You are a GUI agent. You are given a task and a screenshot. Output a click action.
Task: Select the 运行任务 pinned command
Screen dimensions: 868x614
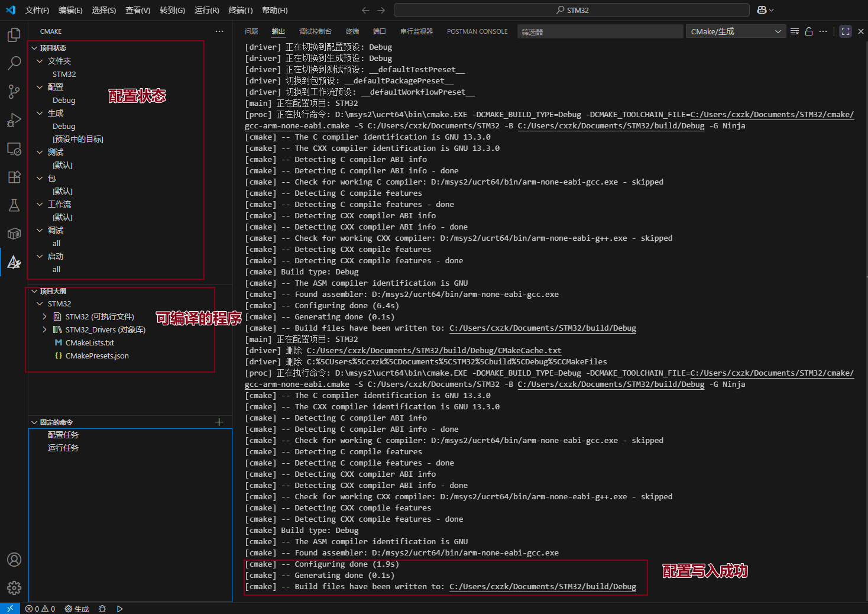pos(63,448)
